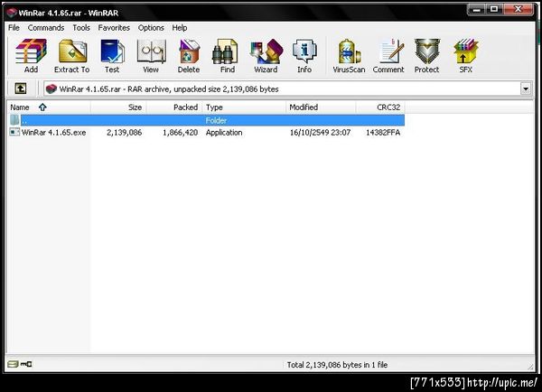Click the drive icon in status bar

pos(13,364)
